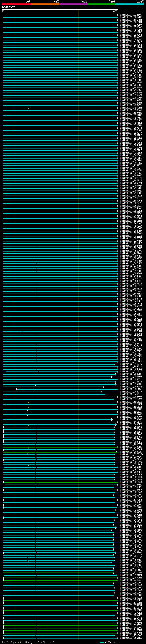This screenshot has height=644, width=146.
Task: Select the UniRef100_B7ZGN6 label
Action: pos(131,447)
